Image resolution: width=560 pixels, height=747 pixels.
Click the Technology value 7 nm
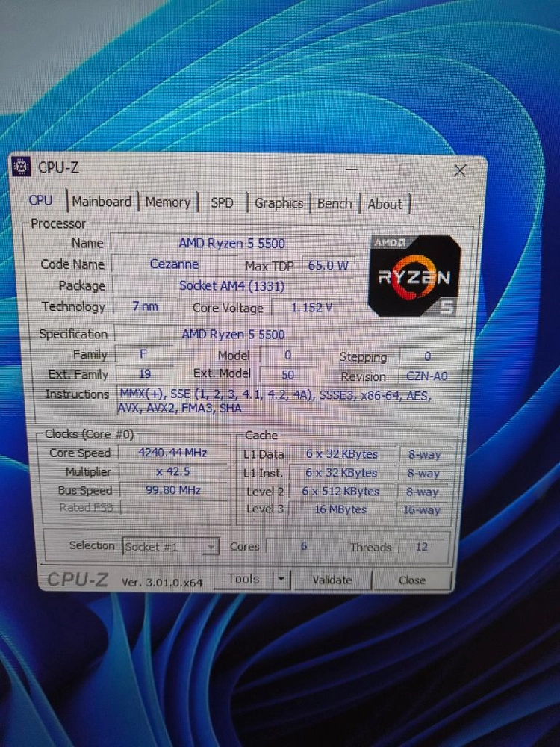pos(145,306)
